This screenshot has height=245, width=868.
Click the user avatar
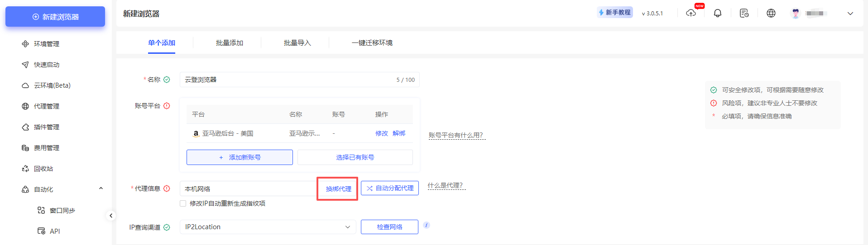pos(796,13)
